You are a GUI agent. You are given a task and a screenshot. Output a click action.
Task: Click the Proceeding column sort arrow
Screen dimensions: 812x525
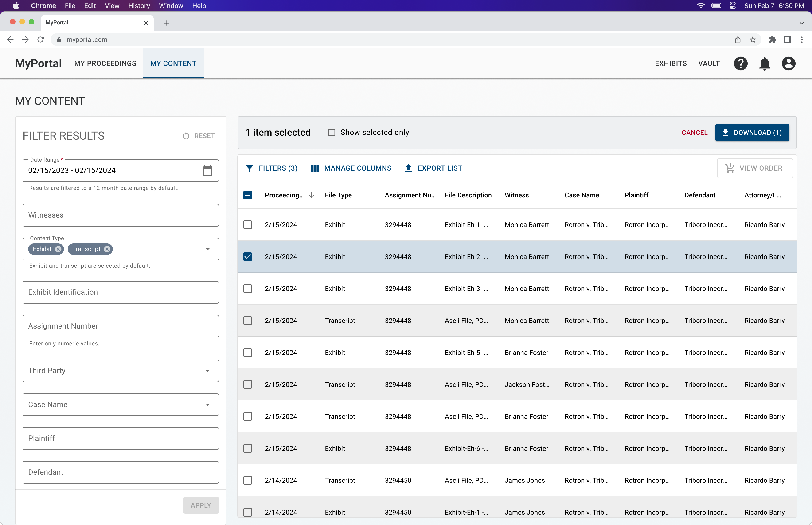(311, 195)
